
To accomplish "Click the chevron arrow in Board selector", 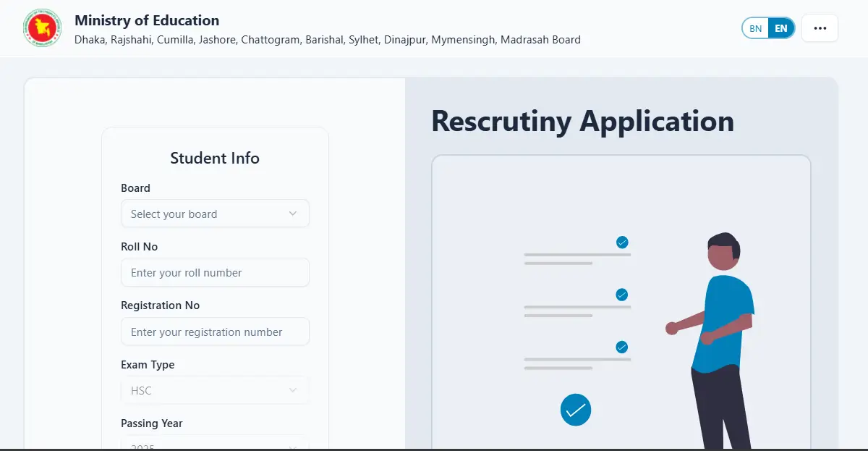I will point(293,214).
